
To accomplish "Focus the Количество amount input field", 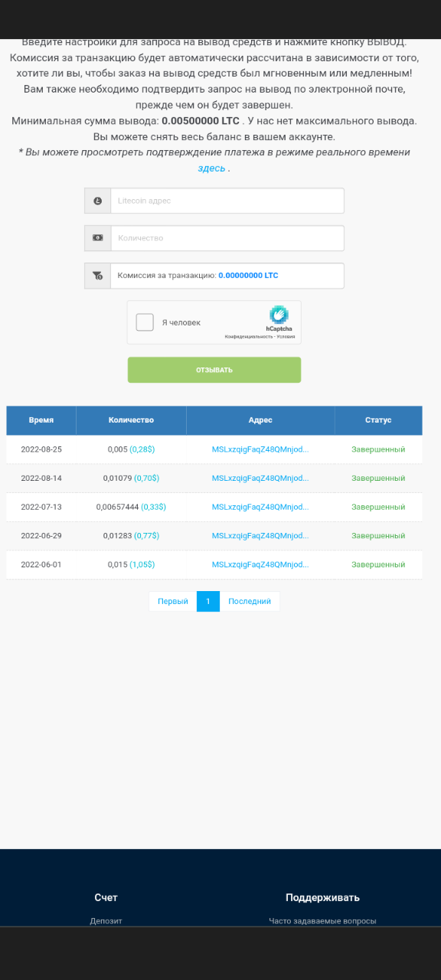I will 227,238.
